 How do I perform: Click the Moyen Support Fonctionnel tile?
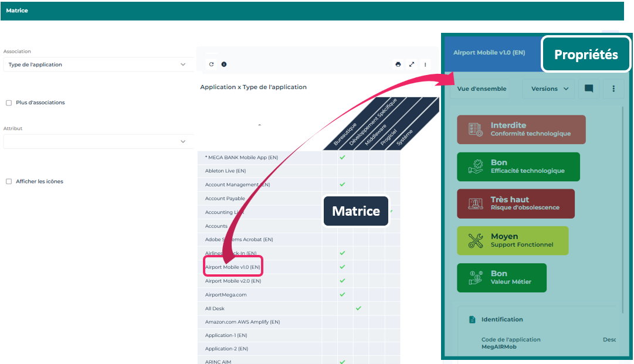coord(513,240)
